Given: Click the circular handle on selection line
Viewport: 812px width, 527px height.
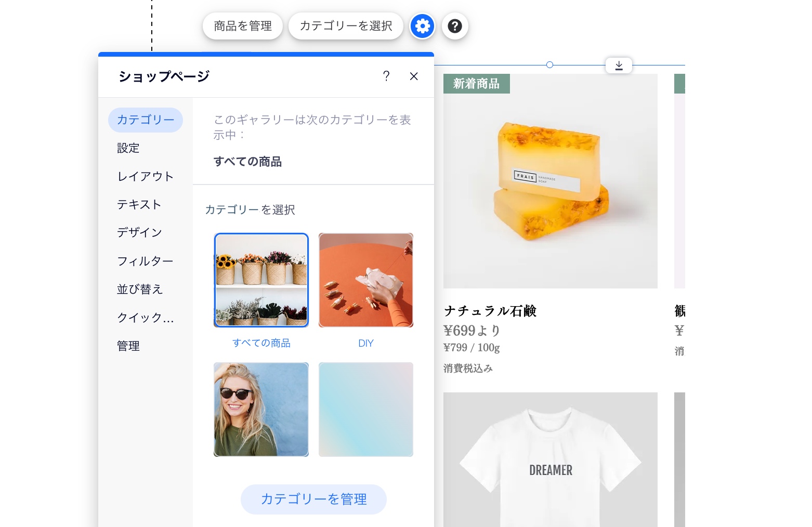Looking at the screenshot, I should 549,65.
